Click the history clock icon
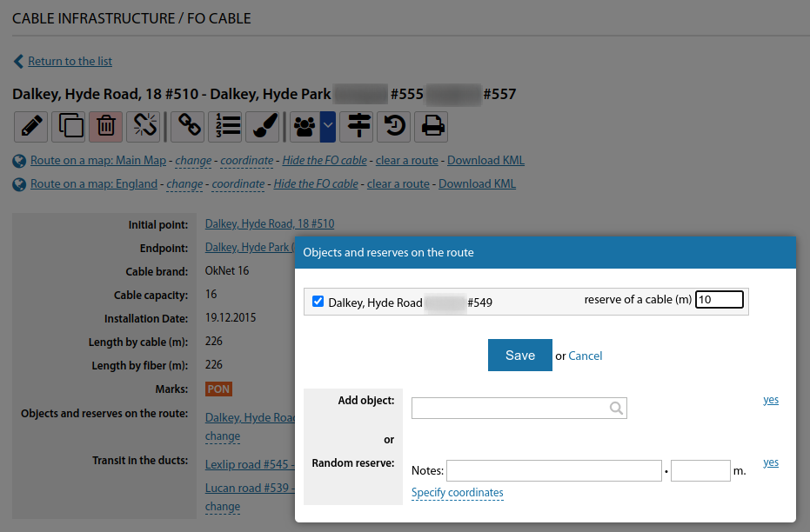 [x=394, y=127]
